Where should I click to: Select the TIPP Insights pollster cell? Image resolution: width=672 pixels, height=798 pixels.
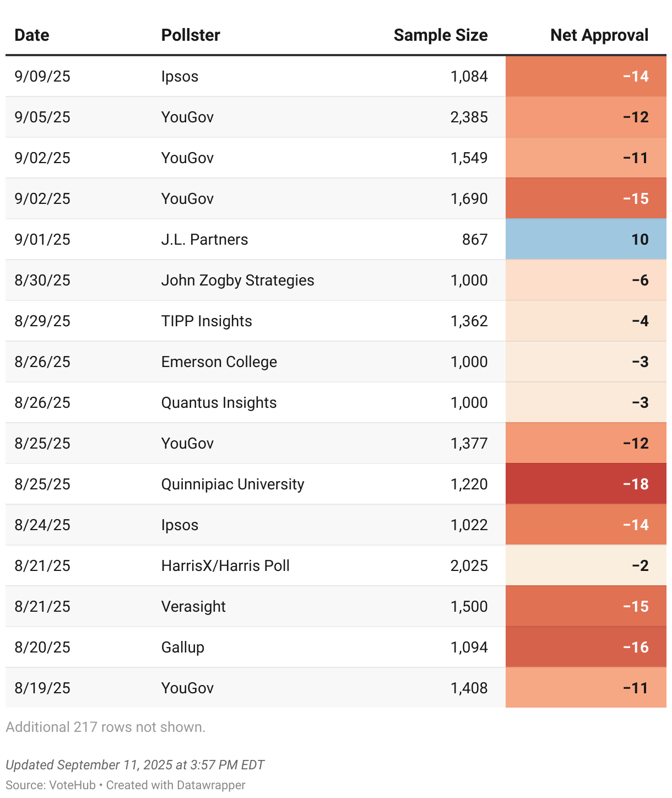pos(207,321)
